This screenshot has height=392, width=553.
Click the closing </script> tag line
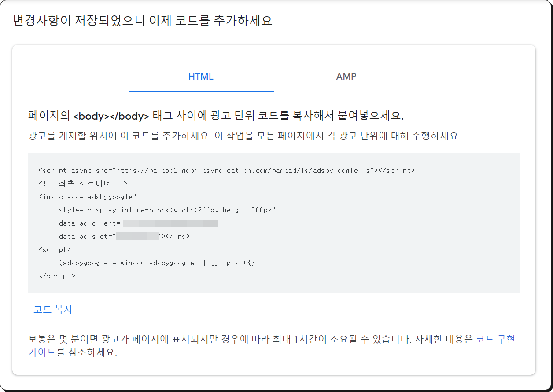[57, 276]
